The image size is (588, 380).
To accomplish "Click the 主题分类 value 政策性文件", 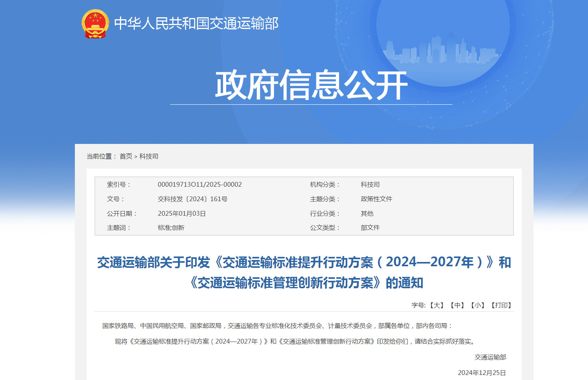I will (x=376, y=199).
